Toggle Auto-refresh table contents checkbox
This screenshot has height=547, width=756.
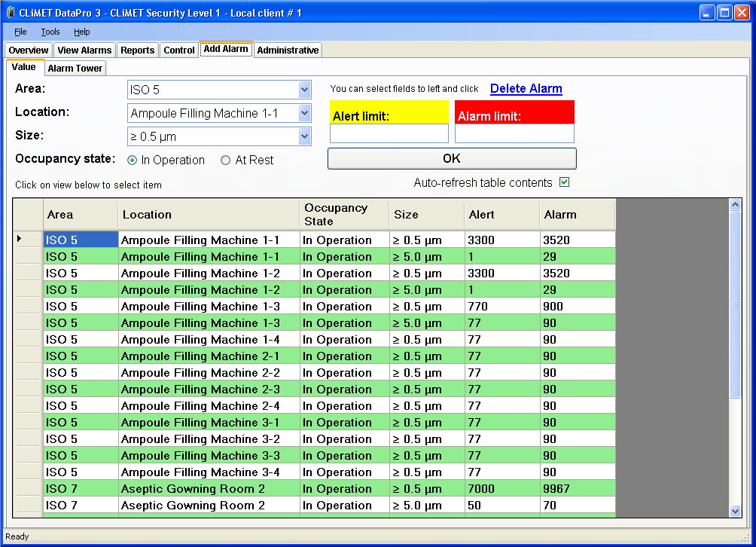click(564, 182)
